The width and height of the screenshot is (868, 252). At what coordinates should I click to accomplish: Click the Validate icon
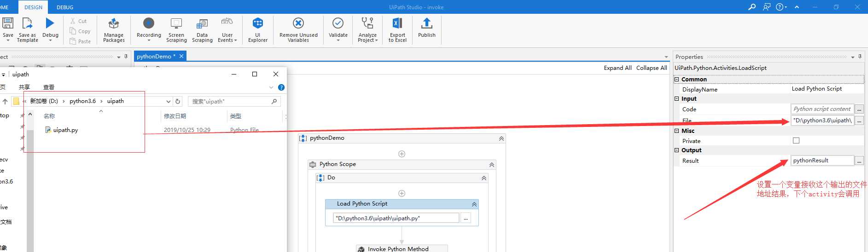pyautogui.click(x=338, y=23)
